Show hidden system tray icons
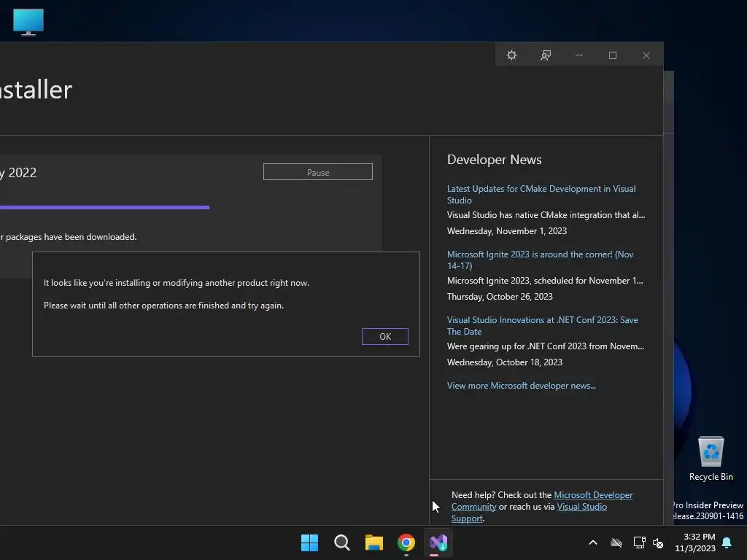The width and height of the screenshot is (747, 560). point(593,542)
